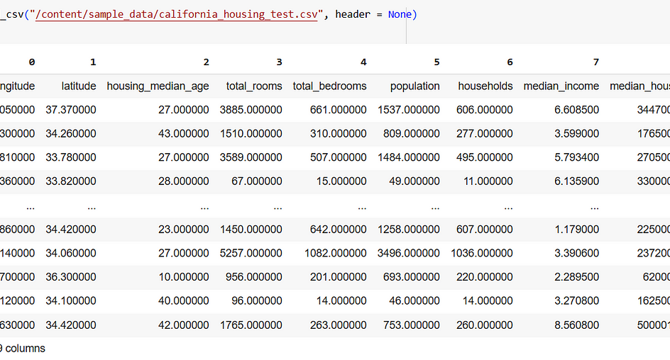
Task: Click households value 277.000000
Action: click(x=485, y=134)
